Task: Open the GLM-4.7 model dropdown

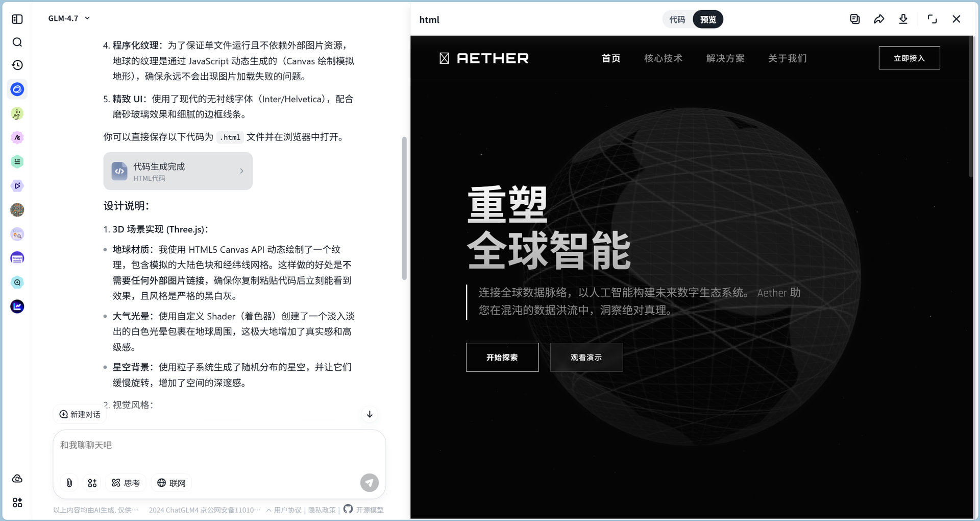Action: (x=69, y=18)
